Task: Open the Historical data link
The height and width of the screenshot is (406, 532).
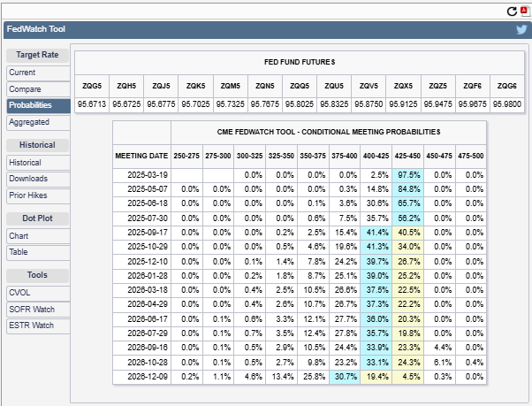Action: point(38,163)
